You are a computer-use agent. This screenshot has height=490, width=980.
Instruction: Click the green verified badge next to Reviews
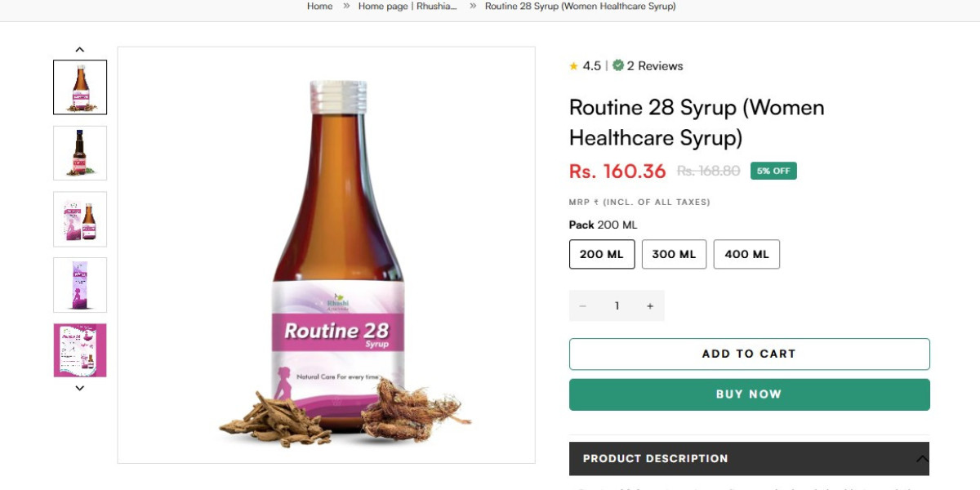click(618, 65)
